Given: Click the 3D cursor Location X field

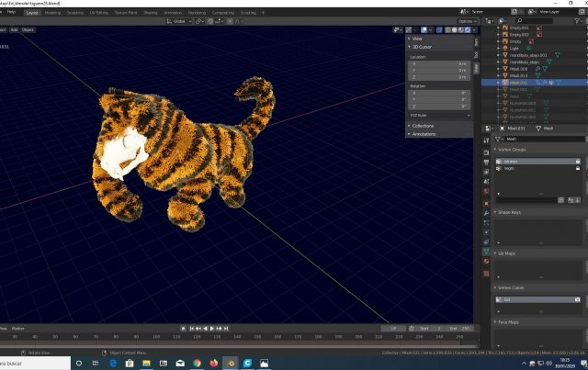Looking at the screenshot, I should pos(439,64).
